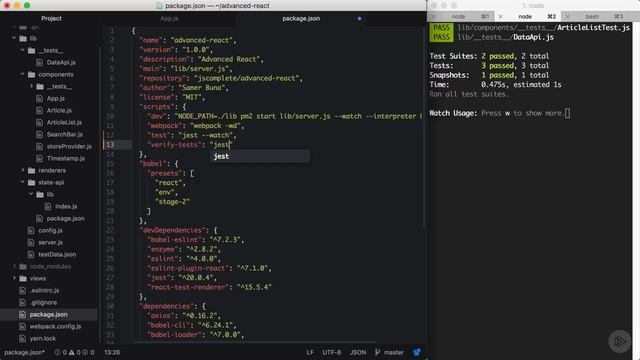This screenshot has width=640, height=360.
Task: Click line number 13 in the gutter
Action: tap(110, 144)
